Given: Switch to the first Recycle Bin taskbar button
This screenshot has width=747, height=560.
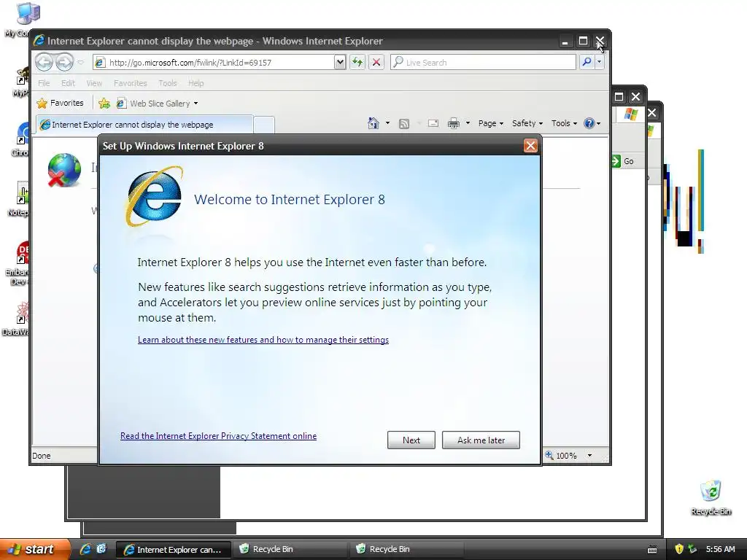Looking at the screenshot, I should tap(290, 549).
